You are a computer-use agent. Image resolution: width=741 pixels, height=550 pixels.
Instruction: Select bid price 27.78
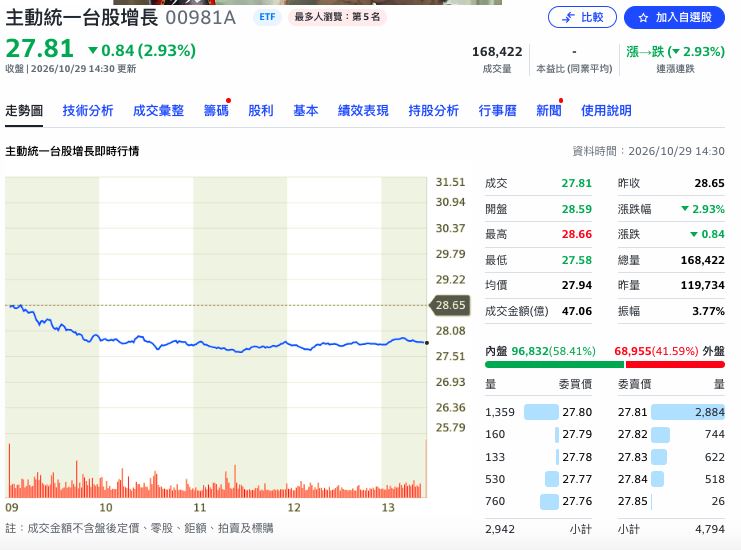click(x=577, y=457)
